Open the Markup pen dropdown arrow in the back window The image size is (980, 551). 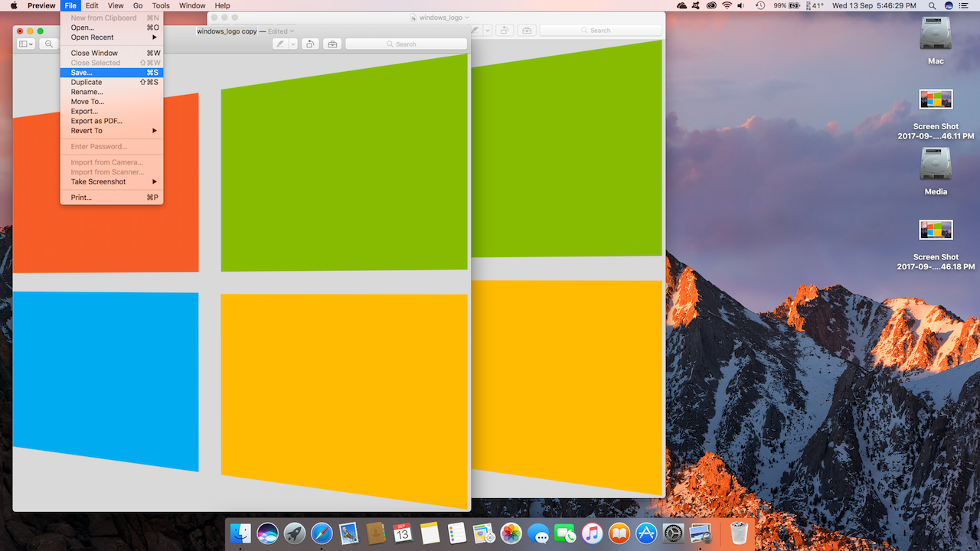[488, 30]
